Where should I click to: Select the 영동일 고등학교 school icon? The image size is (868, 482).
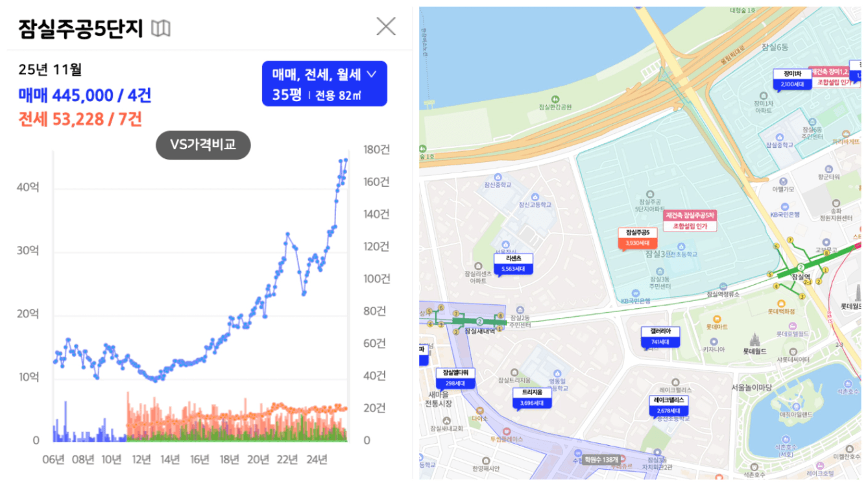[x=558, y=372]
